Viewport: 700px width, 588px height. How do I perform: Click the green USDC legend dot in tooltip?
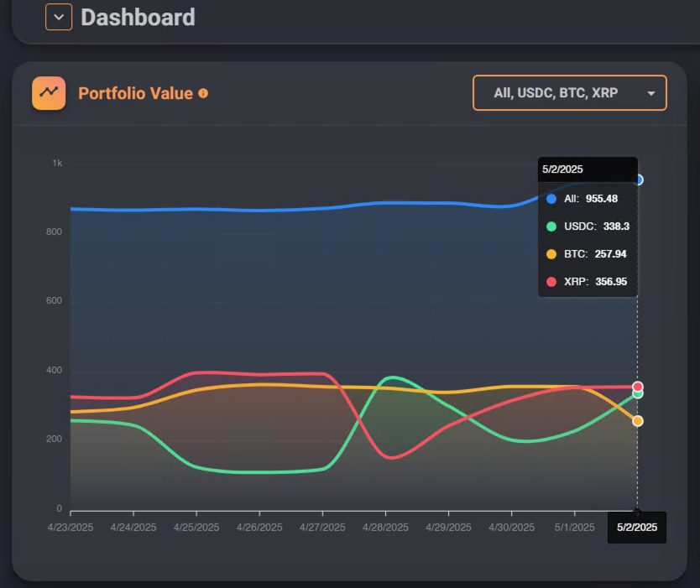click(551, 226)
